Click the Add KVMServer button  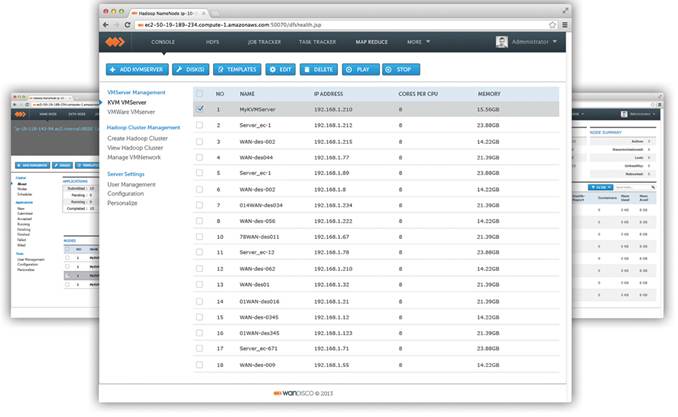tap(137, 69)
